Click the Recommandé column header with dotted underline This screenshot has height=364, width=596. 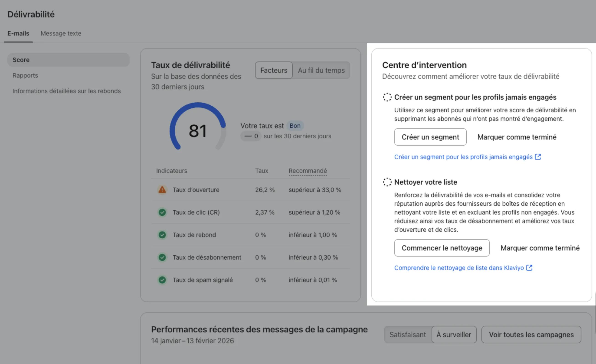[307, 171]
